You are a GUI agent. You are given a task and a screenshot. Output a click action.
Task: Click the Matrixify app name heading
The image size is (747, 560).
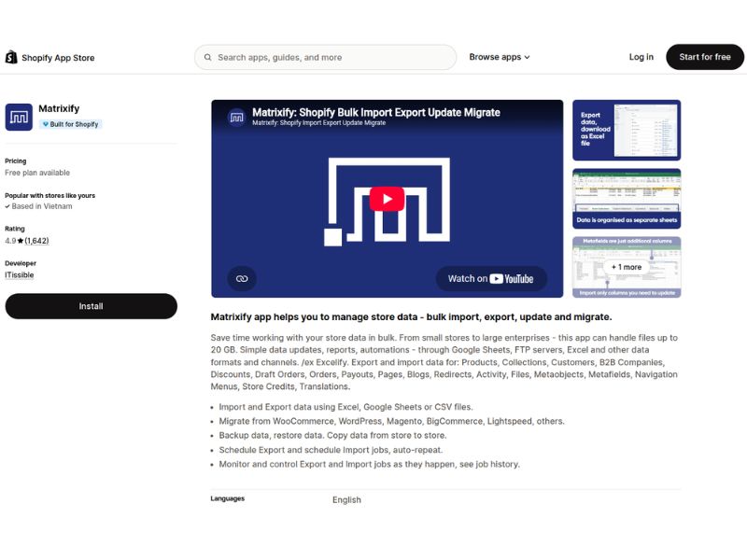pyautogui.click(x=59, y=108)
